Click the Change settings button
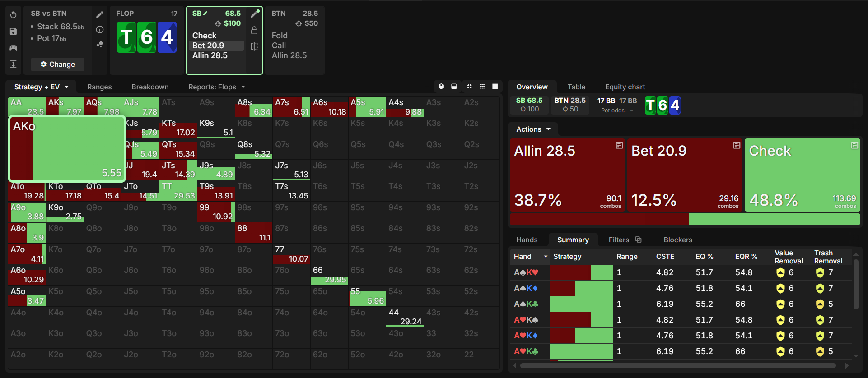This screenshot has height=378, width=868. point(57,65)
